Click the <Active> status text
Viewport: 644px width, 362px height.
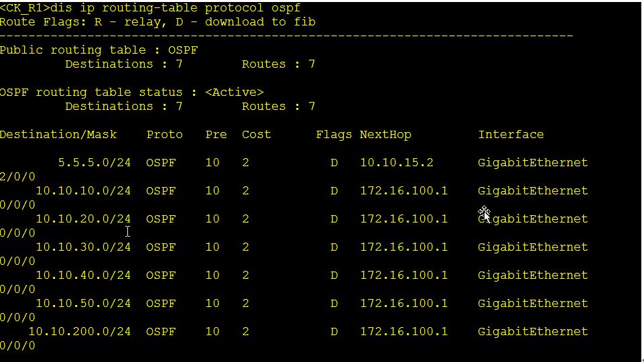[x=234, y=93]
